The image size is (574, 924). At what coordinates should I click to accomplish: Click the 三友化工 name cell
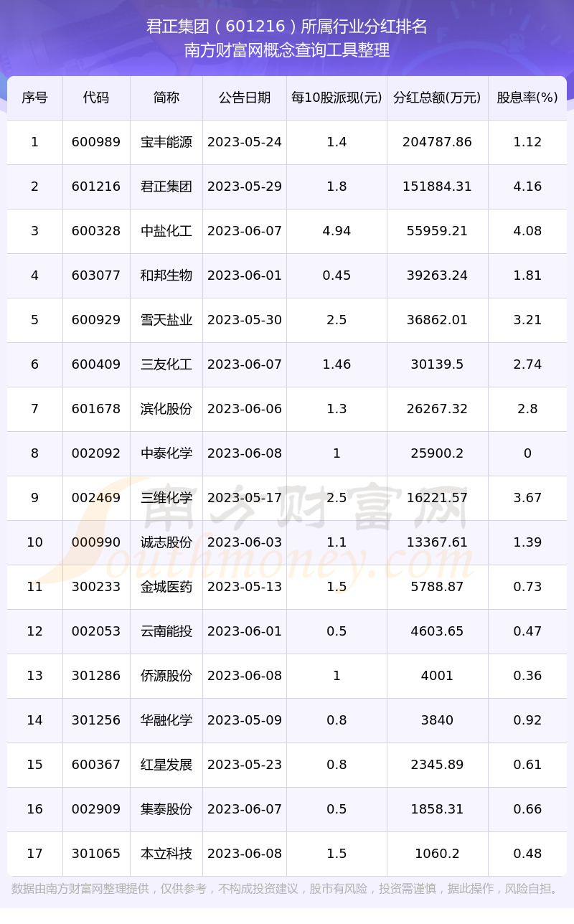166,364
